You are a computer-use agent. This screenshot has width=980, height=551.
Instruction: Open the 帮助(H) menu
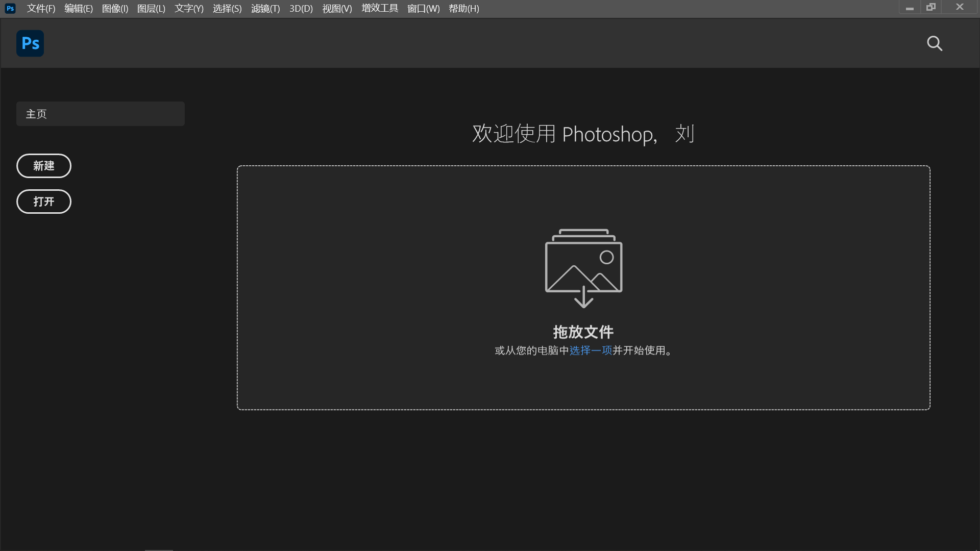coord(463,8)
